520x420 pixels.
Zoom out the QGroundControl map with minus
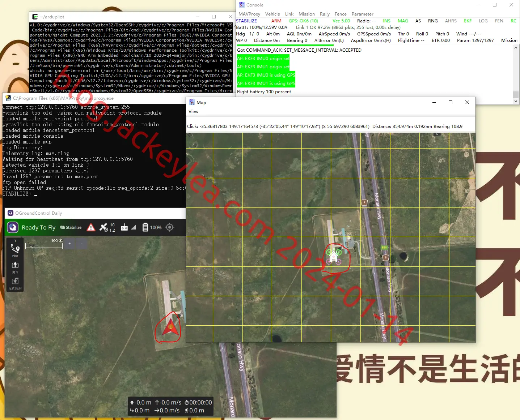[82, 244]
